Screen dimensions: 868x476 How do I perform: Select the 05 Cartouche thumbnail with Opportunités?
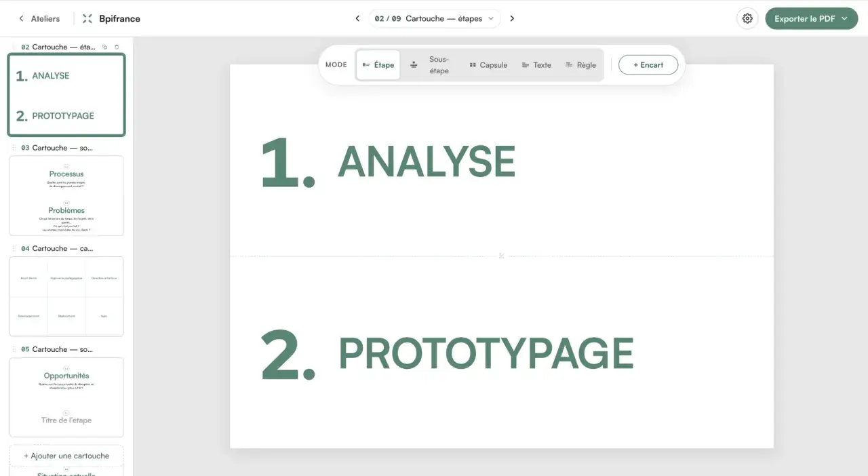(66, 397)
